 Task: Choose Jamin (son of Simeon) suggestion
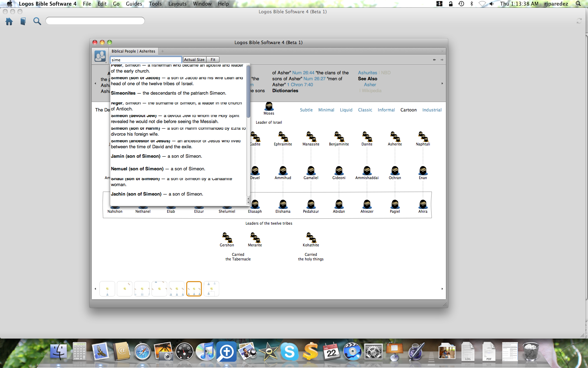coord(178,156)
